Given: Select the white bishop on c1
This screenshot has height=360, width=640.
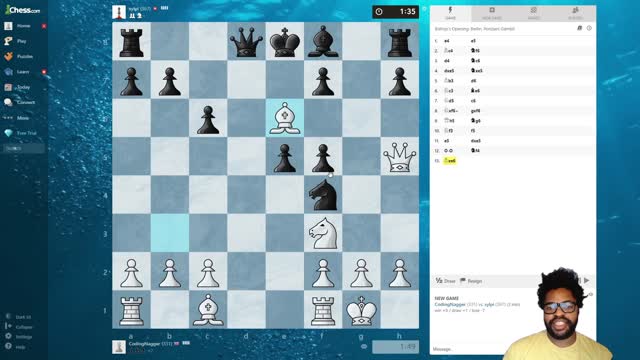Looking at the screenshot, I should [208, 310].
